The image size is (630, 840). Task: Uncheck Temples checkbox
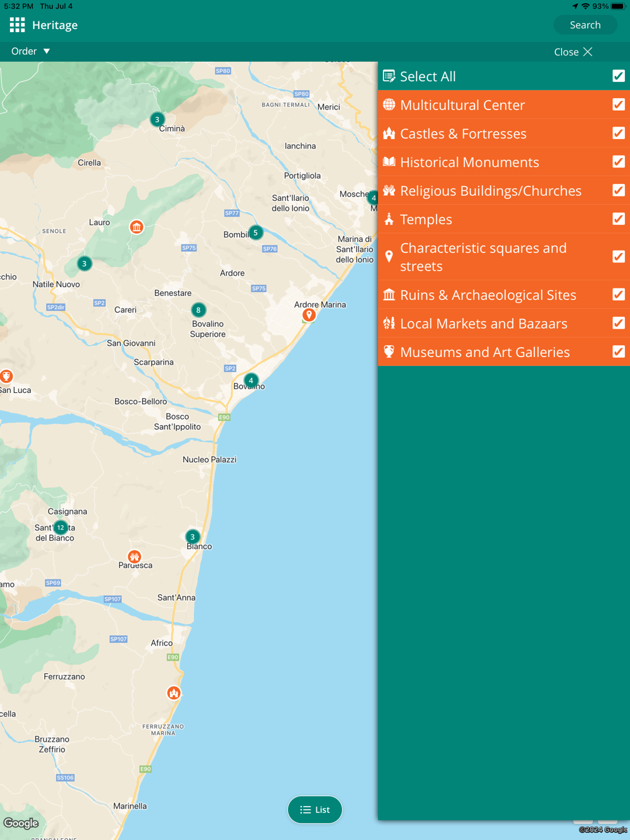(619, 219)
